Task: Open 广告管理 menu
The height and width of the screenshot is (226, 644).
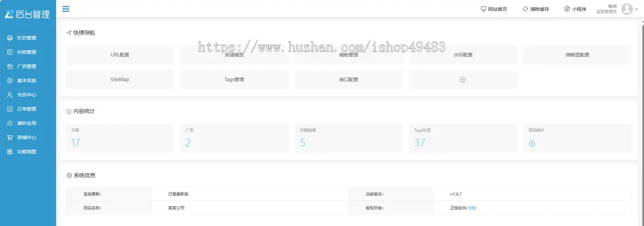Action: coord(28,67)
